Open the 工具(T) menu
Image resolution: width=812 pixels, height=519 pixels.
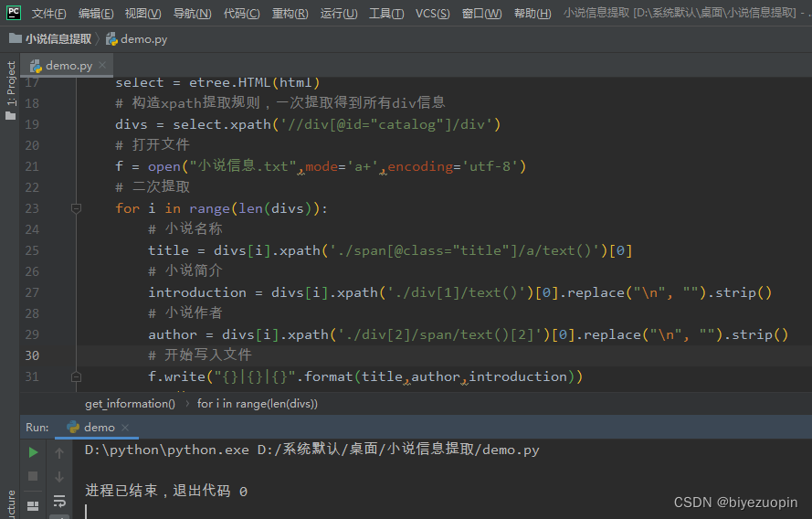point(386,14)
